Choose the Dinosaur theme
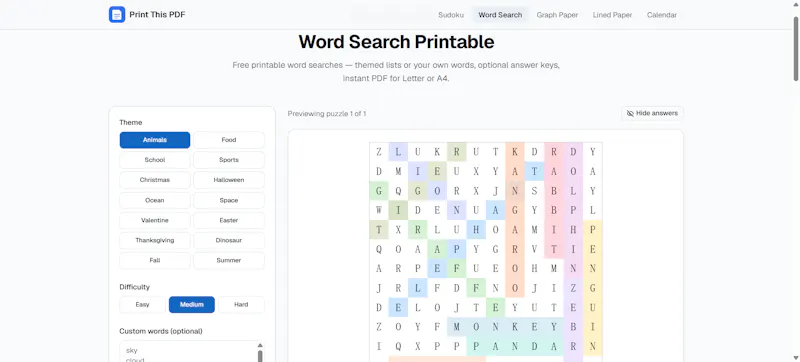The image size is (800, 362). (x=229, y=240)
